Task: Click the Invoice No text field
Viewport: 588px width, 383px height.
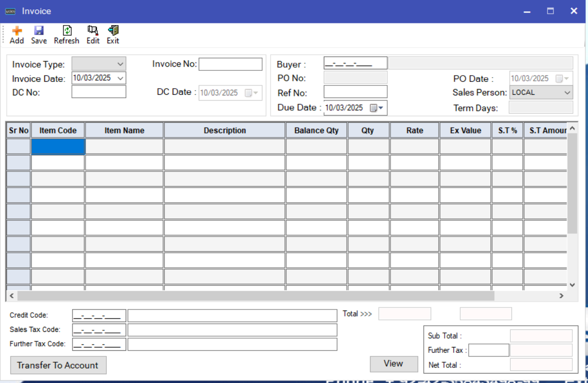Action: click(230, 64)
